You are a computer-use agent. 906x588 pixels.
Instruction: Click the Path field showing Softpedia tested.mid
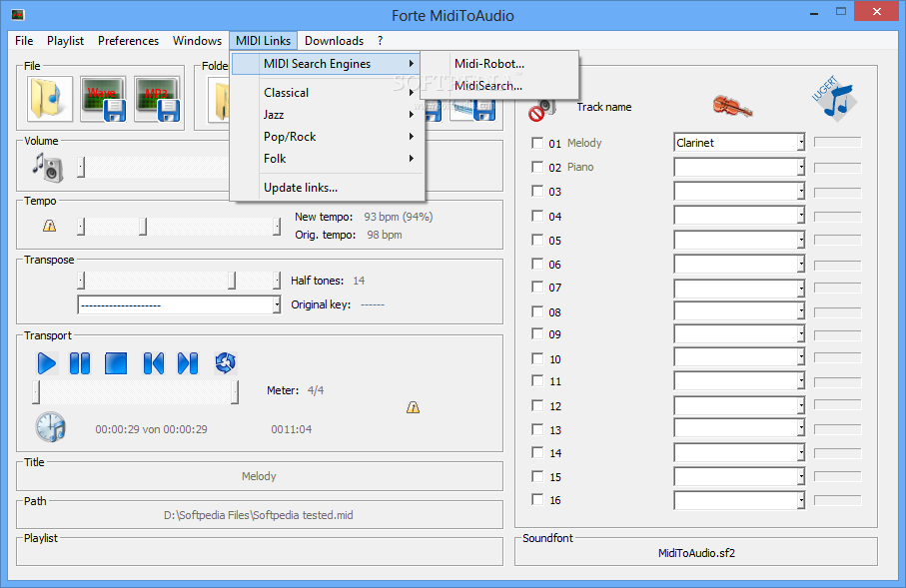259,515
